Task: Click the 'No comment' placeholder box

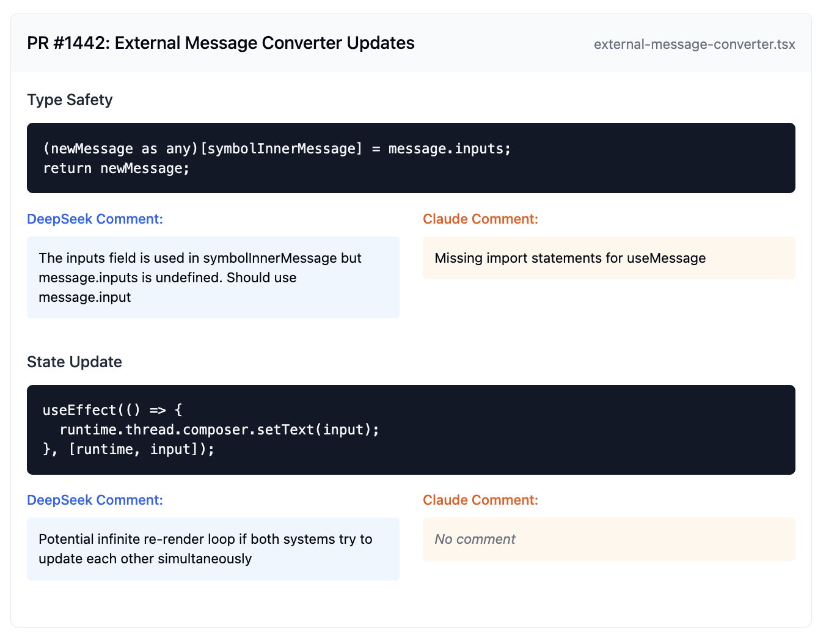Action: click(609, 539)
